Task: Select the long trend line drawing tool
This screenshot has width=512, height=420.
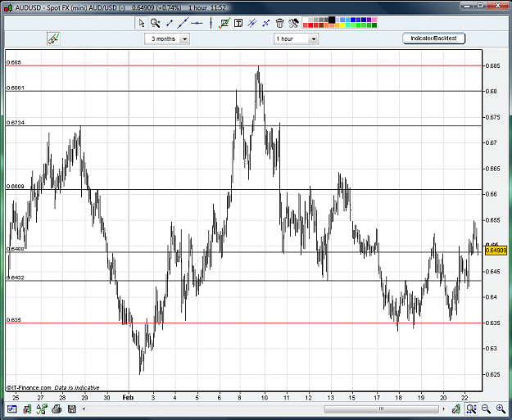Action: click(x=184, y=23)
